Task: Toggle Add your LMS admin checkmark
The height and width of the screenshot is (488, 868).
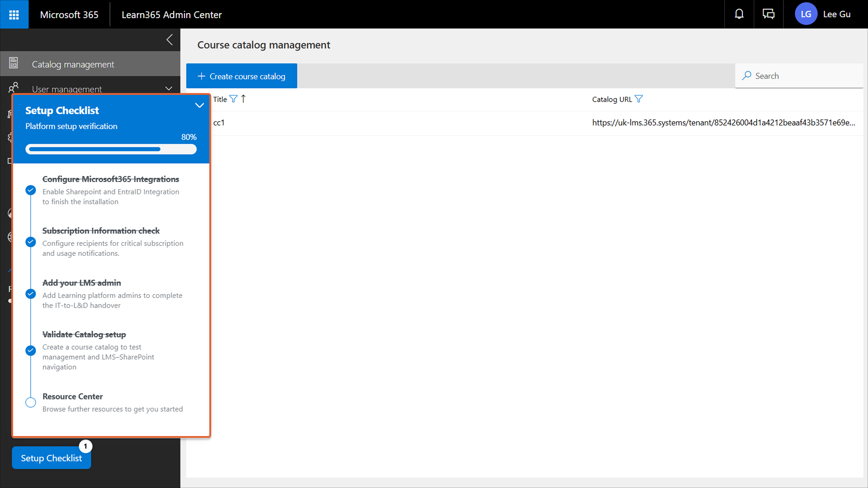Action: tap(31, 294)
